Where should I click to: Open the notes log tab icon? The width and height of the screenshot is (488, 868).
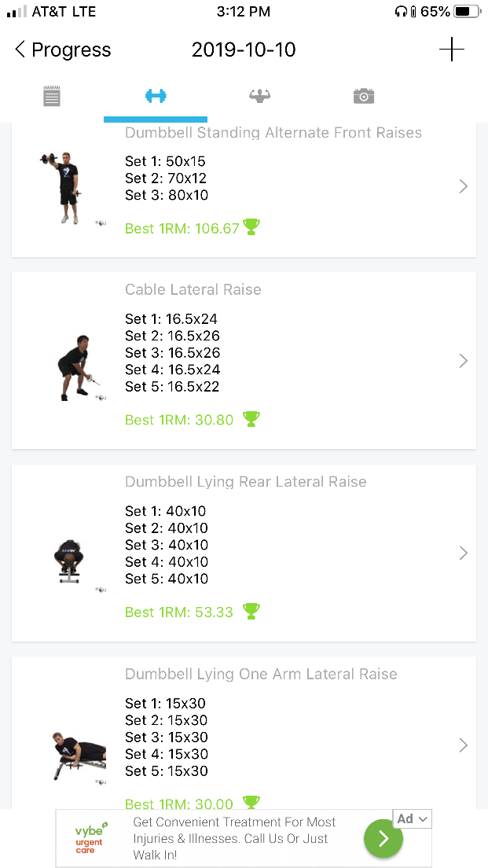coord(52,97)
